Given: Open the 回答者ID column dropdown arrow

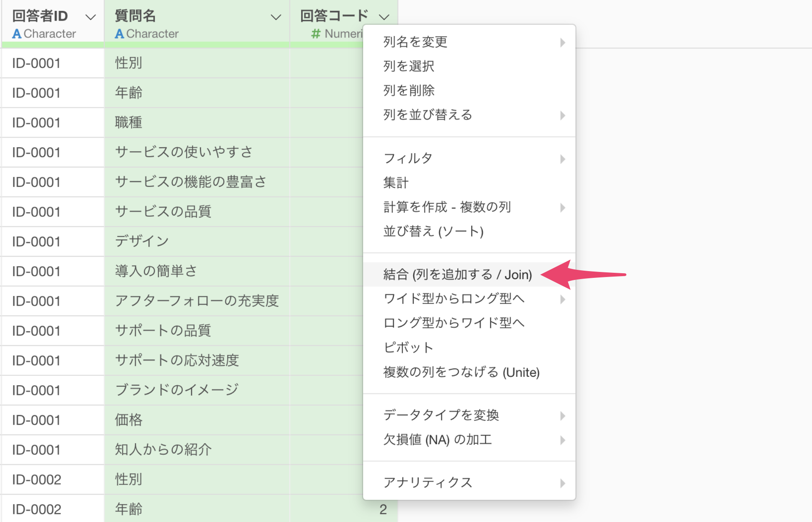Looking at the screenshot, I should click(x=91, y=17).
